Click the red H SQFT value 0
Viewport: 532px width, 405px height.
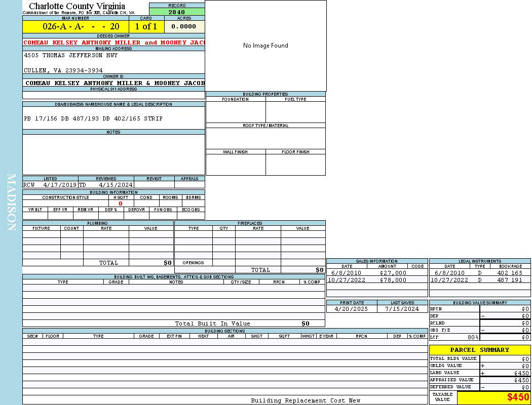120,204
